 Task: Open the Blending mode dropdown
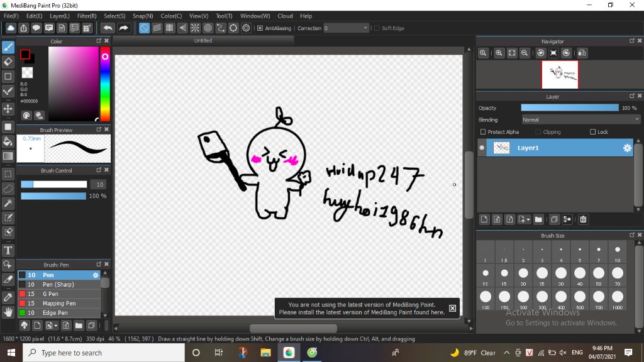click(580, 120)
